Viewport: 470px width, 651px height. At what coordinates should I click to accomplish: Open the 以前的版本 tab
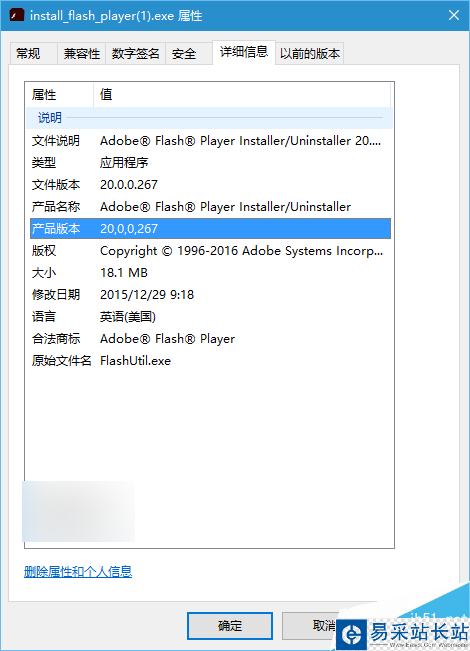coord(309,54)
